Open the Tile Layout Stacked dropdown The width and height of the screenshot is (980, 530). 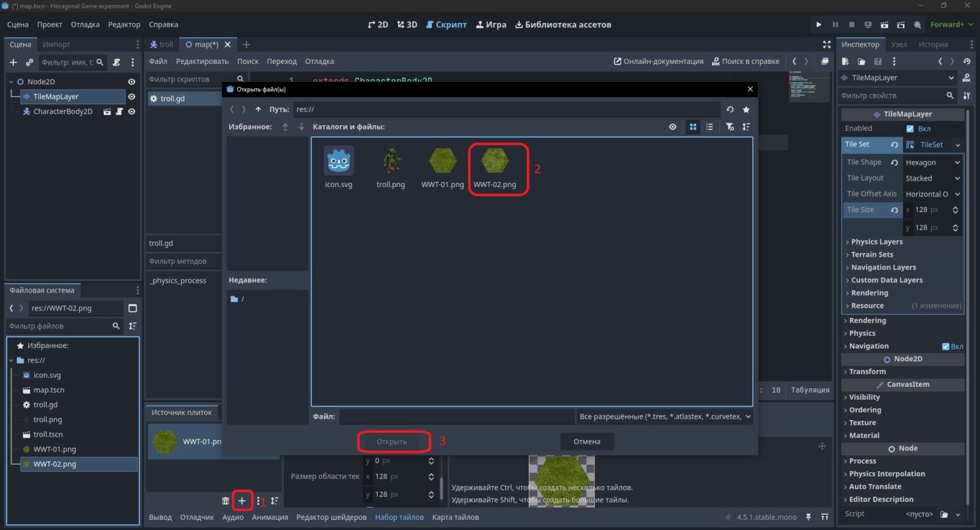pos(932,178)
